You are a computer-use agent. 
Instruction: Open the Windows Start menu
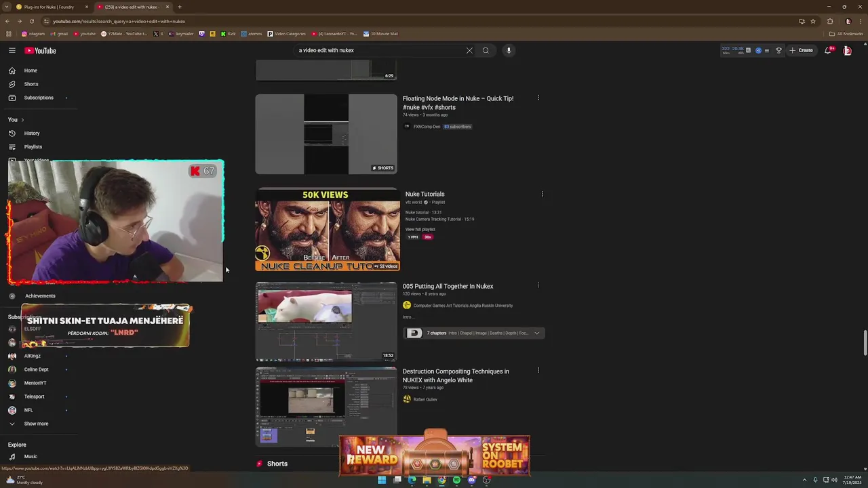coord(382,480)
